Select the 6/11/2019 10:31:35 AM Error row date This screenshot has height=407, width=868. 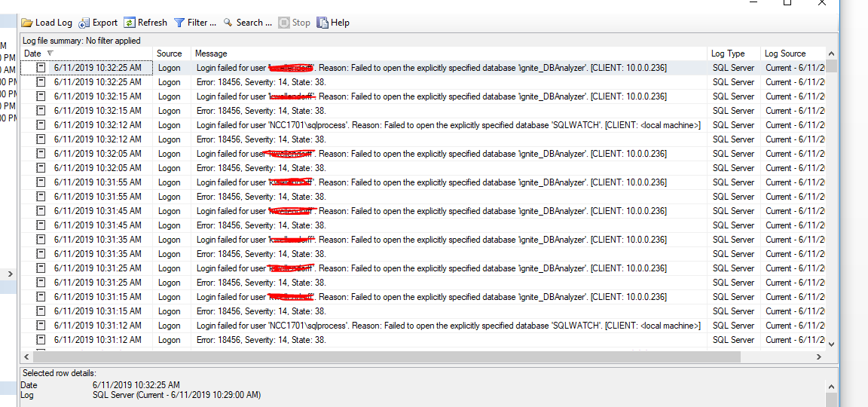97,254
